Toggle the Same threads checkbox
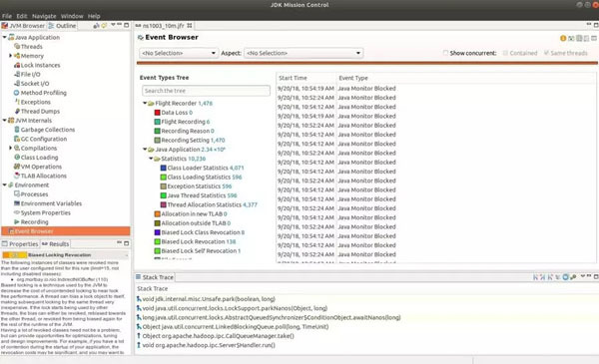 point(546,53)
